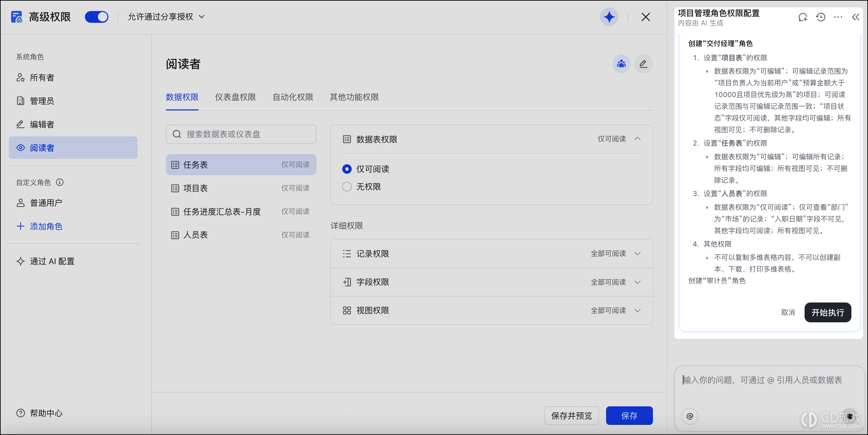Expand the 视图权限 row chevron

click(x=638, y=311)
